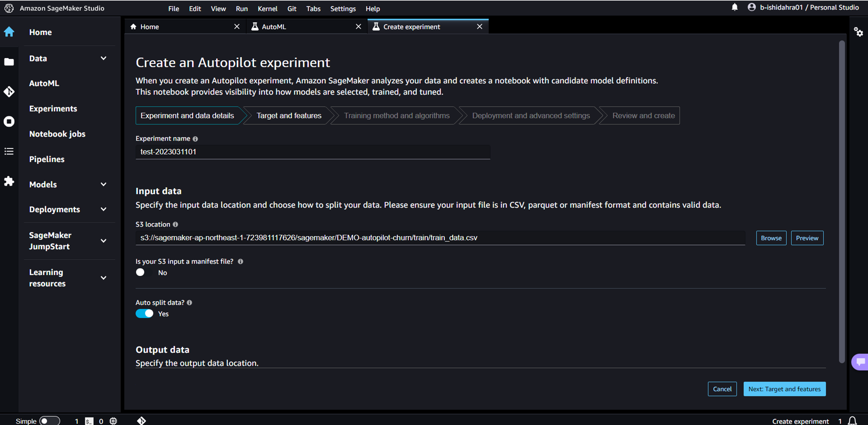Click the Browse button for S3 location
Image resolution: width=868 pixels, height=425 pixels.
click(771, 238)
